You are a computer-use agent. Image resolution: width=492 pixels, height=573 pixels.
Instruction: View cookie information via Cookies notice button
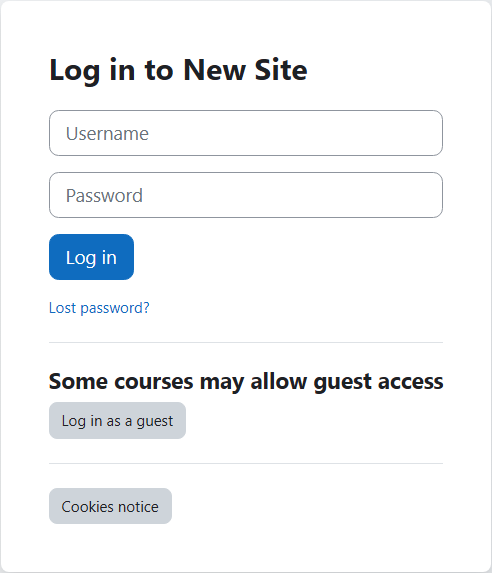[x=110, y=506]
